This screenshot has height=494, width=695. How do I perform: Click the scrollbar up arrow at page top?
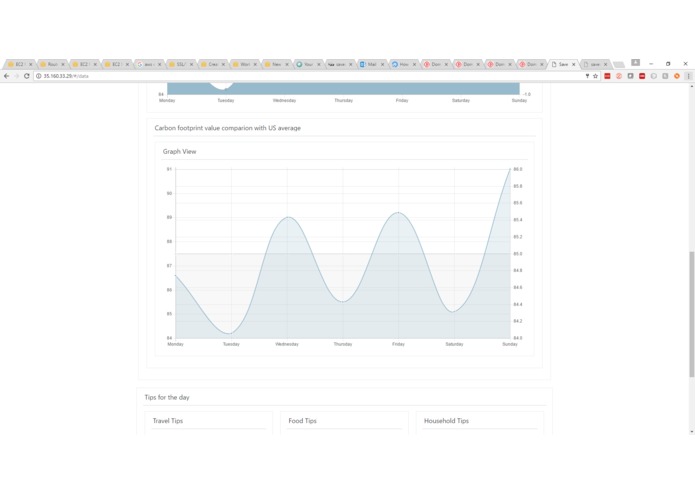691,86
